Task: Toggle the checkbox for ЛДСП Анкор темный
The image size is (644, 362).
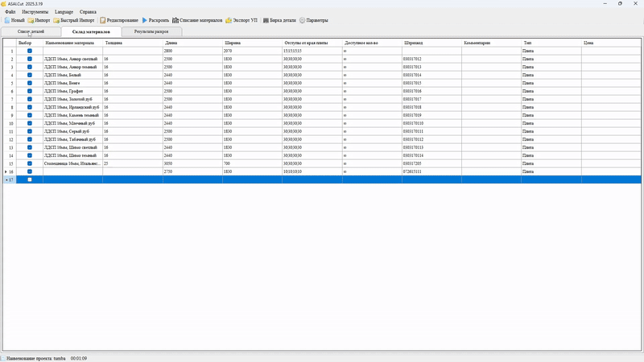Action: point(30,67)
